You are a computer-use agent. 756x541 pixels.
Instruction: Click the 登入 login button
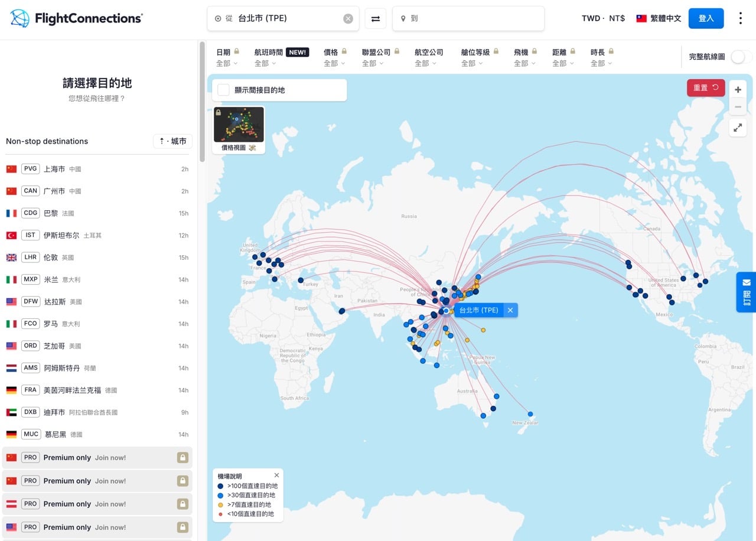(x=706, y=18)
